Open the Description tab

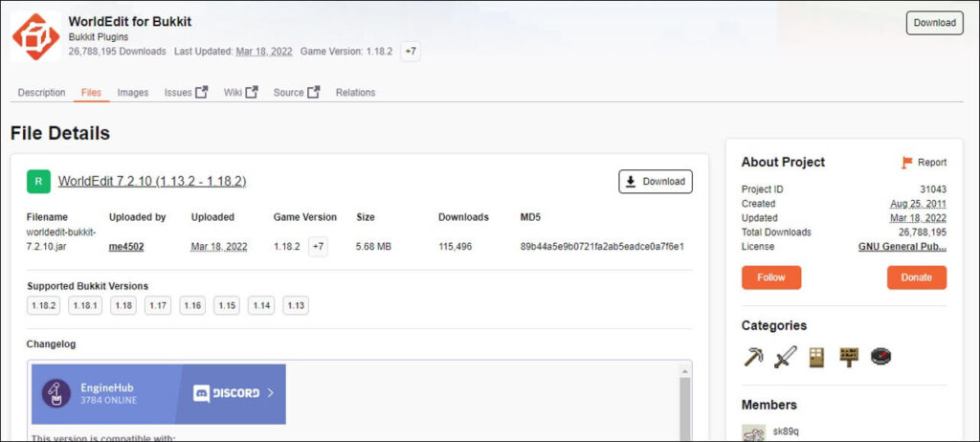(x=41, y=93)
